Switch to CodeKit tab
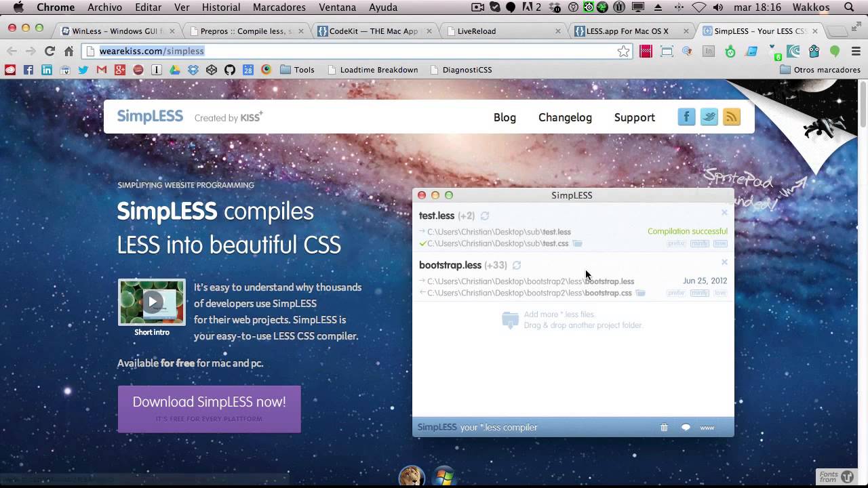868x488 pixels. coord(373,31)
